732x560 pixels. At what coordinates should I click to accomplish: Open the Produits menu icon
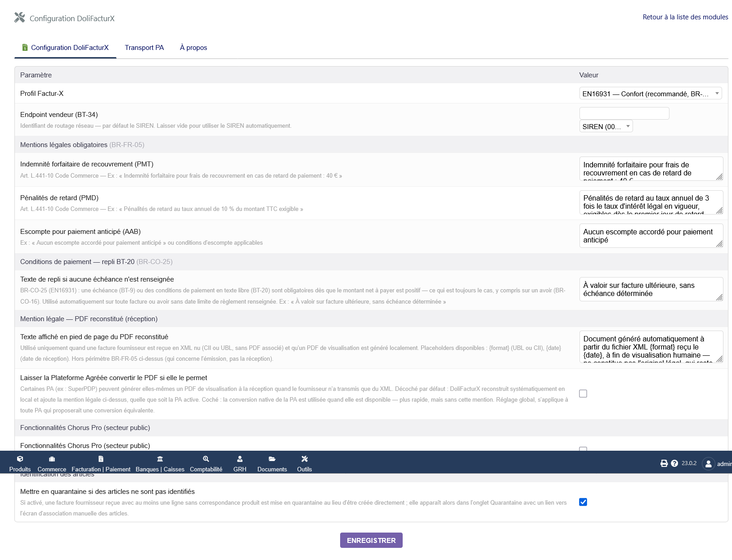tap(20, 459)
